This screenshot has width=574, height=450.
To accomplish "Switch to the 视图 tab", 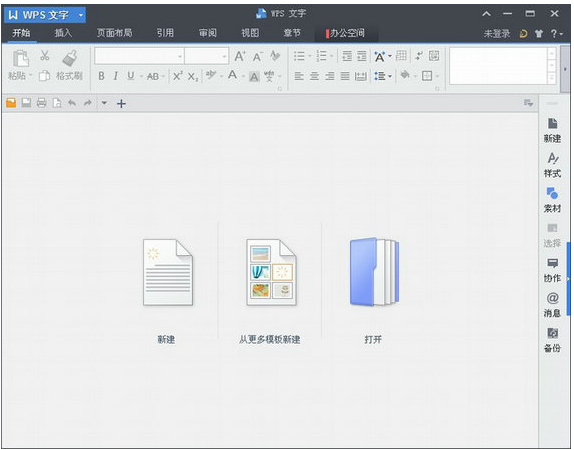I will (250, 33).
